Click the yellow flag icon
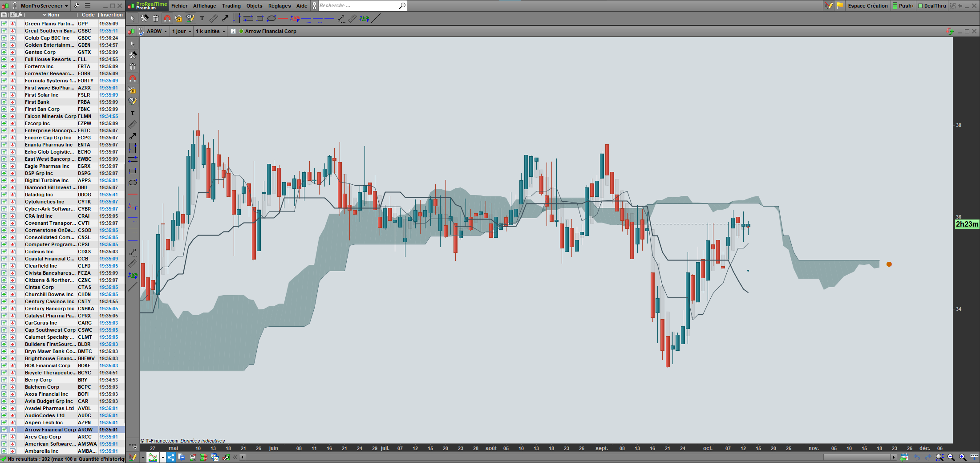This screenshot has width=980, height=463. (840, 6)
